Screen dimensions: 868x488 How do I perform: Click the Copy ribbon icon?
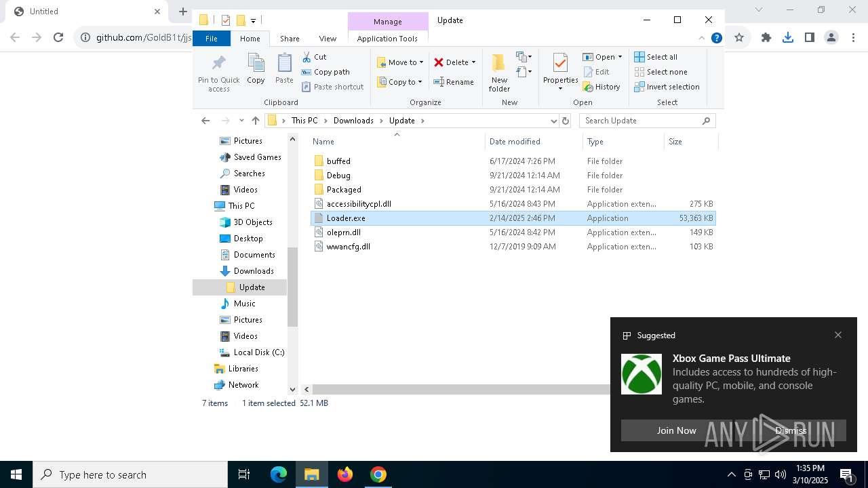(x=256, y=69)
